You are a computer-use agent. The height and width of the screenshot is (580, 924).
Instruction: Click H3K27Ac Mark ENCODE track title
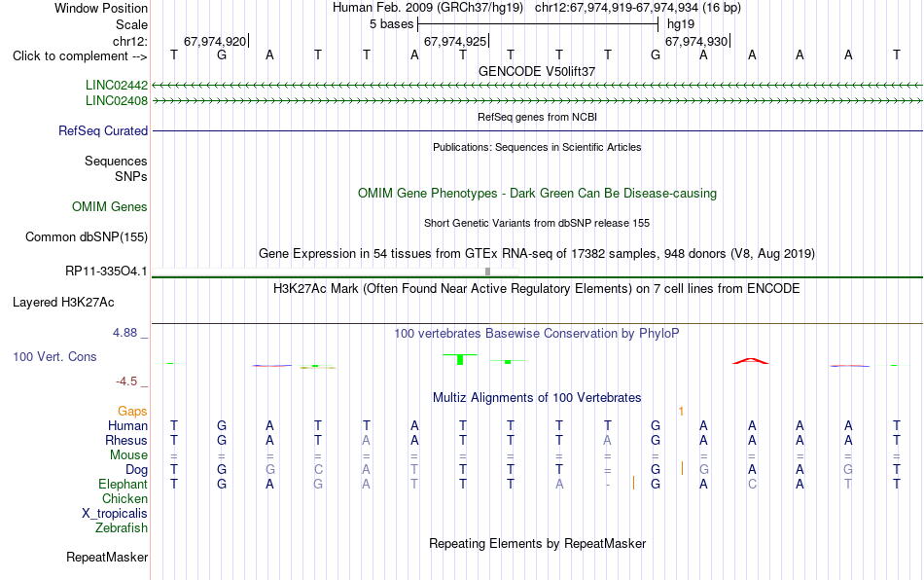(537, 288)
